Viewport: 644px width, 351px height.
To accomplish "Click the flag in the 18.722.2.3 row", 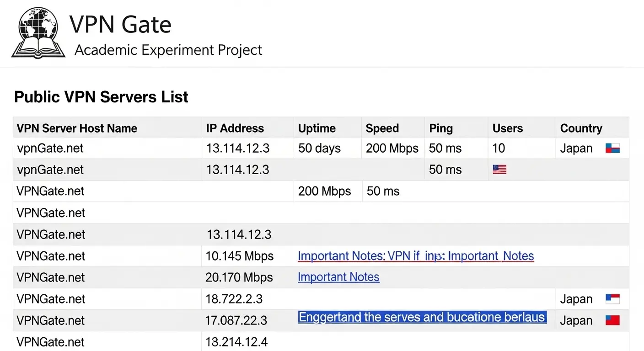I will (612, 299).
